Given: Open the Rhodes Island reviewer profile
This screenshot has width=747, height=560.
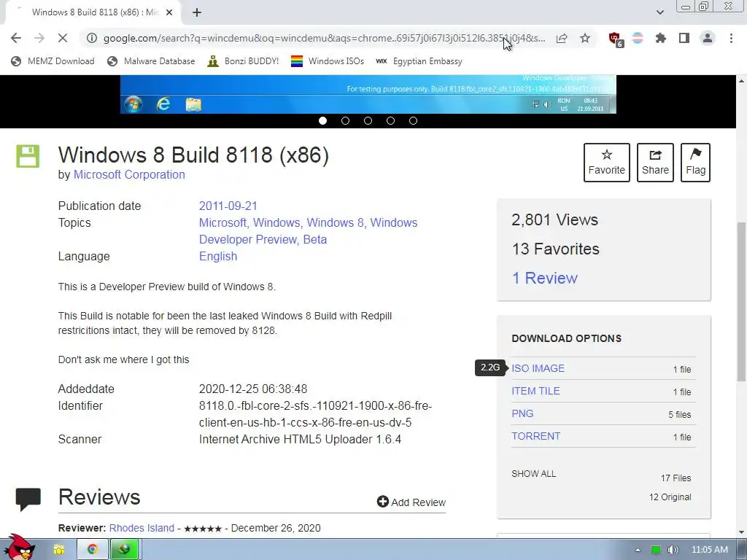Looking at the screenshot, I should 142,528.
